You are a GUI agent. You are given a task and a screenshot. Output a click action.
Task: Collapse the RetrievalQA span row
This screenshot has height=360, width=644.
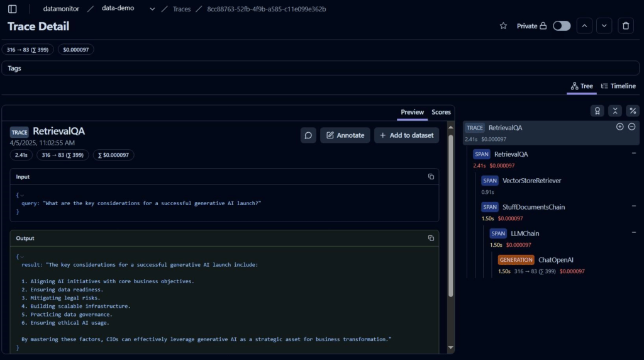[634, 154]
